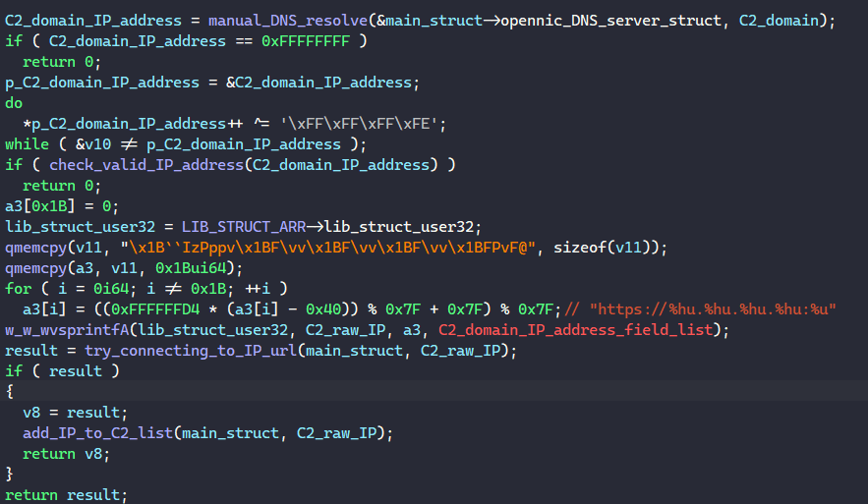Click w_w_wvsprintfA function call
This screenshot has width=868, height=504.
click(67, 330)
